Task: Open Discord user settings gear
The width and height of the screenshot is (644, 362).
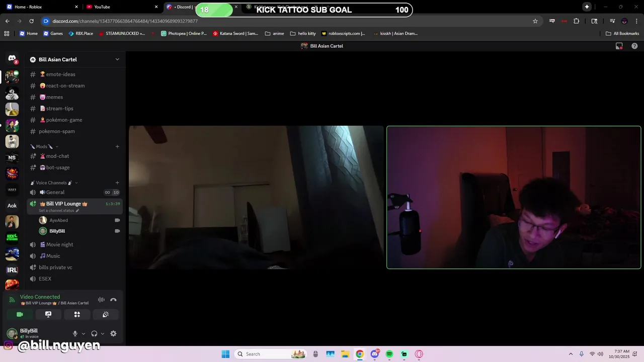Action: (113, 333)
